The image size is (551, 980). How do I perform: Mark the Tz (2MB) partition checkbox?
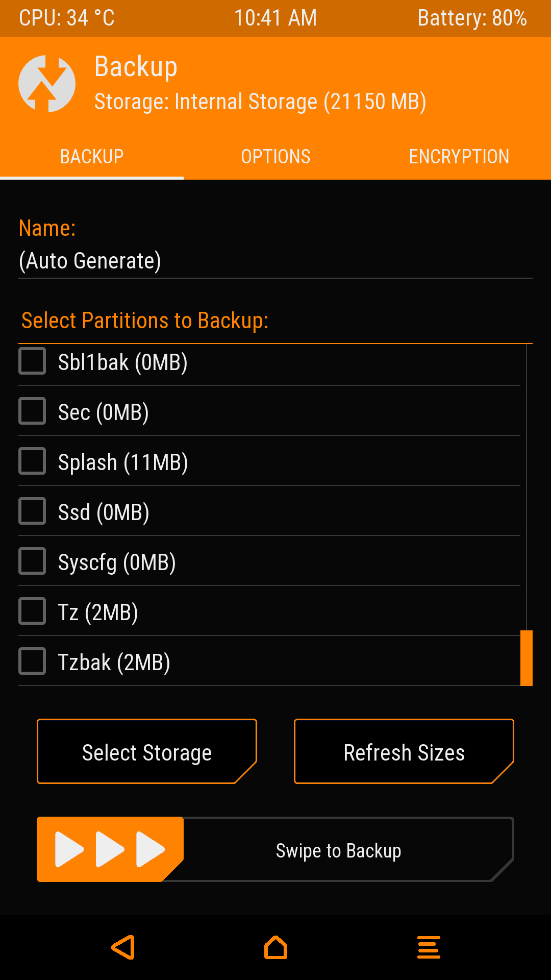[32, 611]
